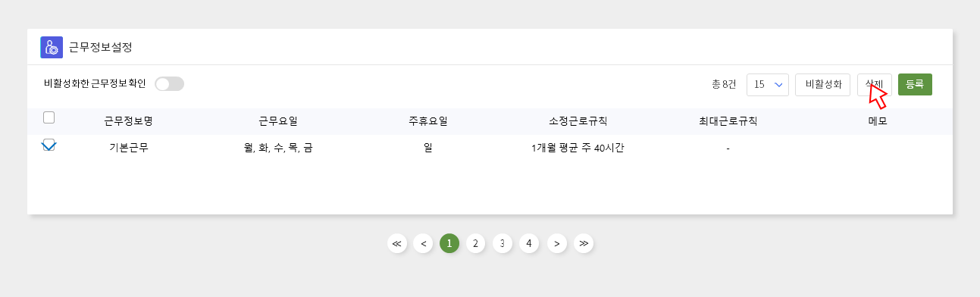Go to next page with right arrow
980x297 pixels.
(557, 243)
